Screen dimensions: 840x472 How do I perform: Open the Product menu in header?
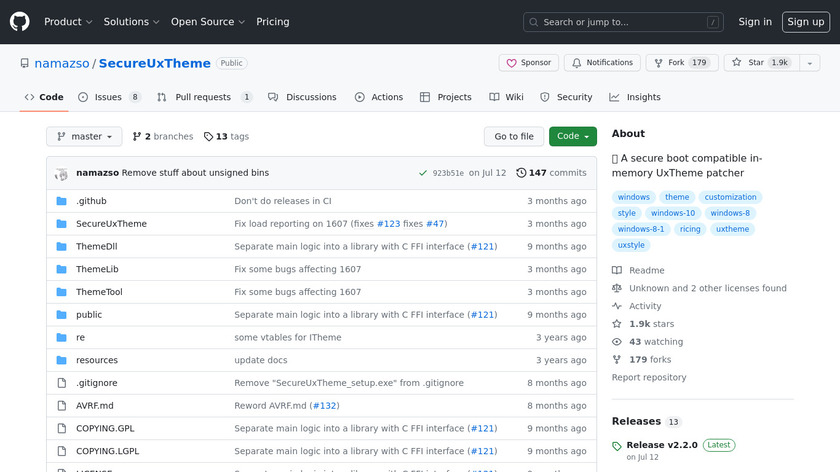pyautogui.click(x=68, y=21)
